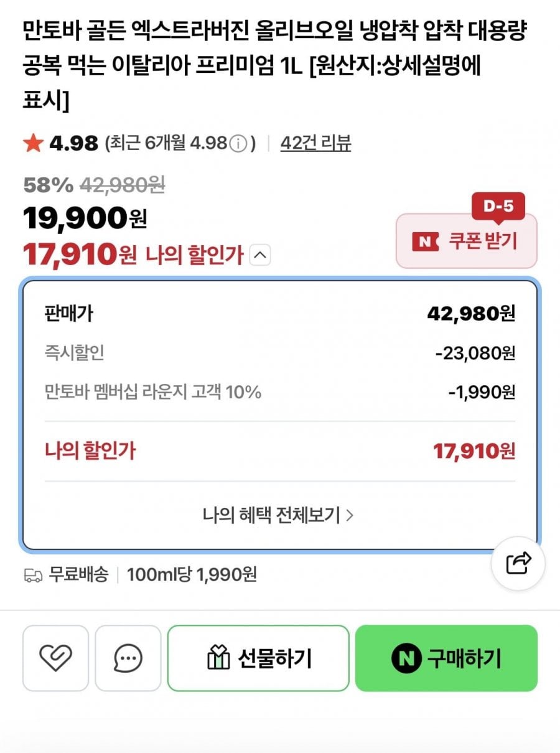Viewport: 560px width, 753px height.
Task: Tap the 4.98 rating score
Action: (73, 144)
